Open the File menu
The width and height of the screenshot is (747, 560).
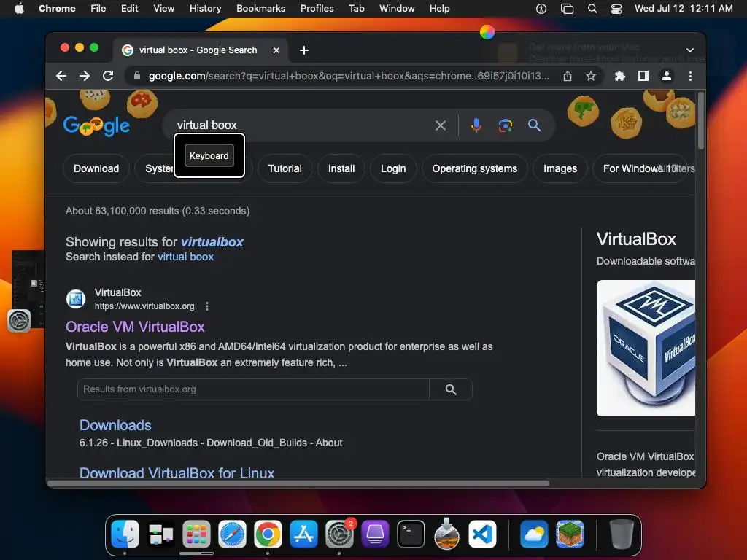coord(98,9)
